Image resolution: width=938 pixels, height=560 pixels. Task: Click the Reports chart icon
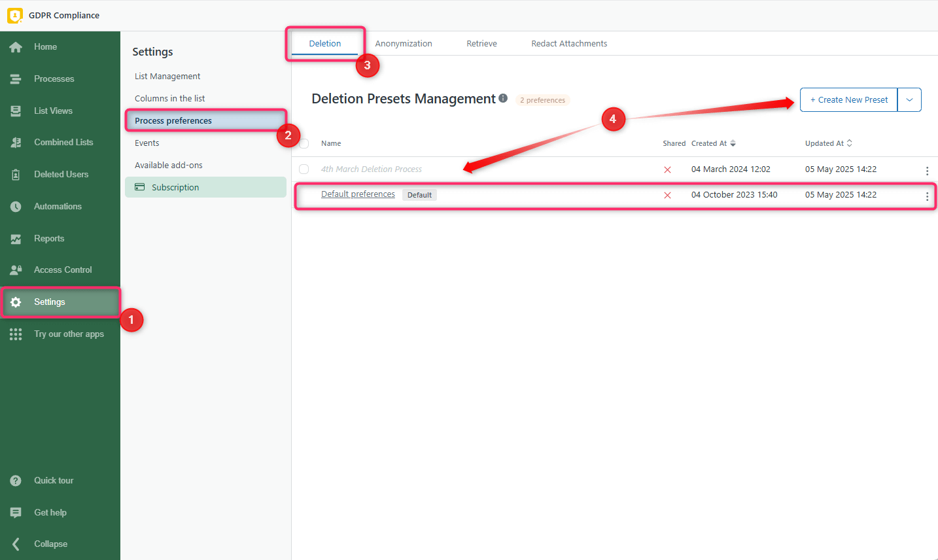pyautogui.click(x=16, y=239)
